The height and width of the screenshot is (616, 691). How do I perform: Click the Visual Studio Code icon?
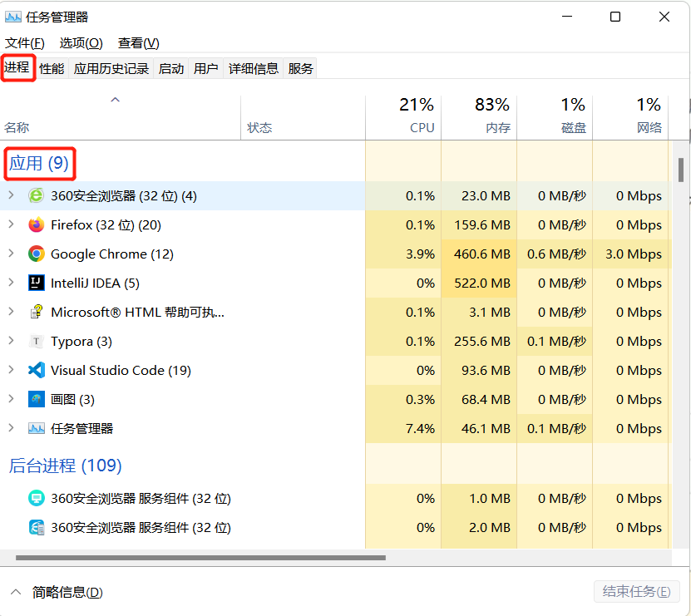coord(36,370)
